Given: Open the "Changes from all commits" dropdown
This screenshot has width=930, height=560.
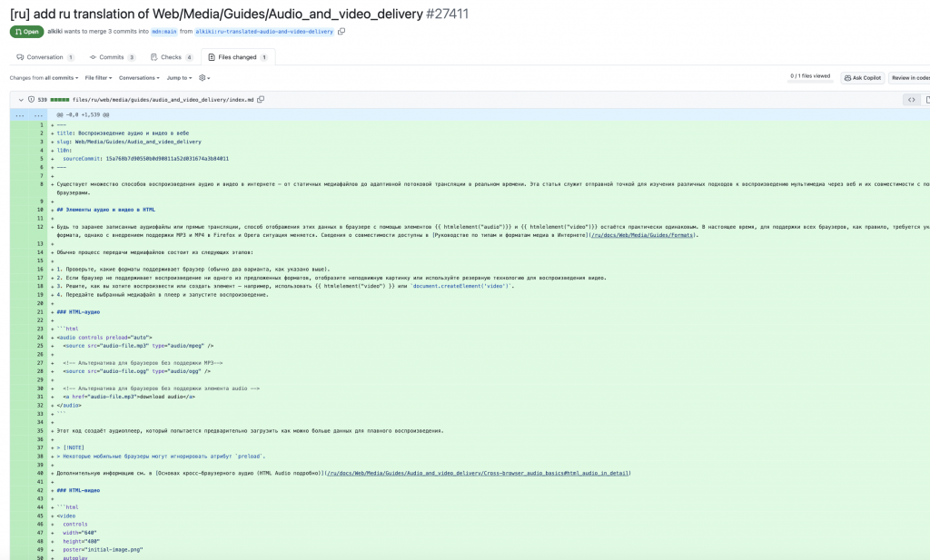Looking at the screenshot, I should point(44,78).
